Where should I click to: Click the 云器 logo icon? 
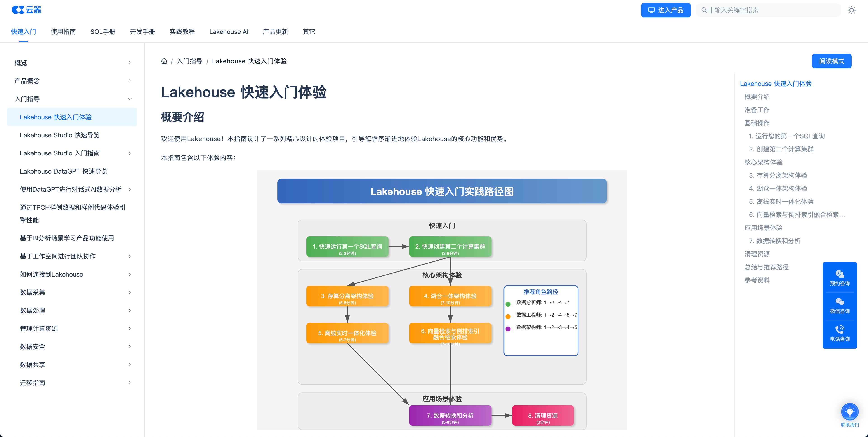click(x=19, y=10)
